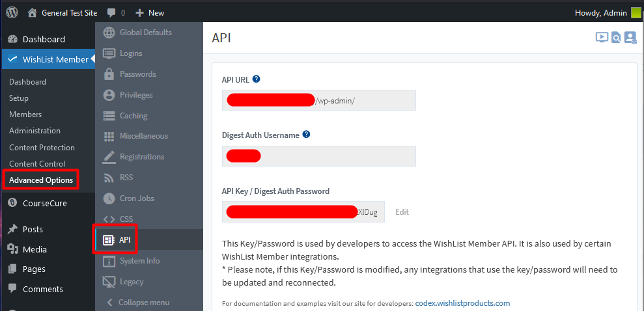The width and height of the screenshot is (644, 311).
Task: Click the WordPress Dashboard gauge icon
Action: pos(13,40)
